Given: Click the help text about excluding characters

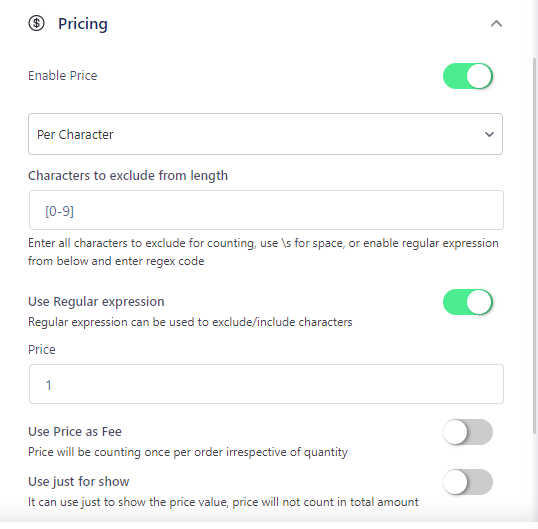Looking at the screenshot, I should click(263, 252).
